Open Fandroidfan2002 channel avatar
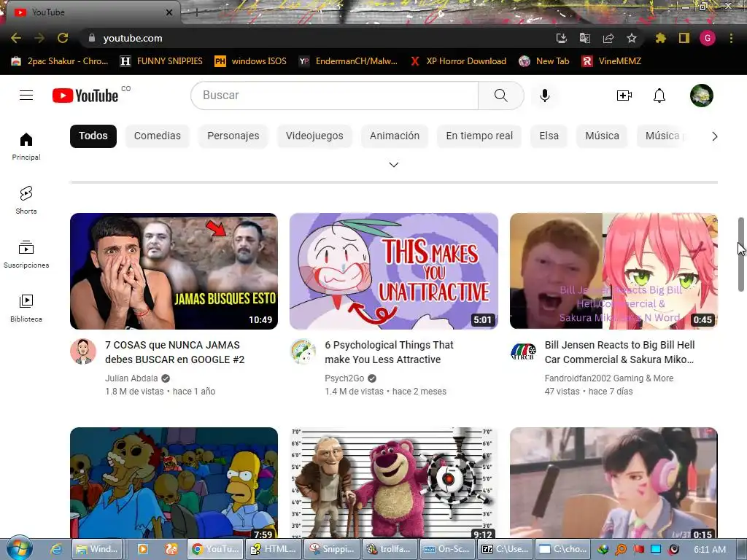This screenshot has width=747, height=560. coord(523,351)
